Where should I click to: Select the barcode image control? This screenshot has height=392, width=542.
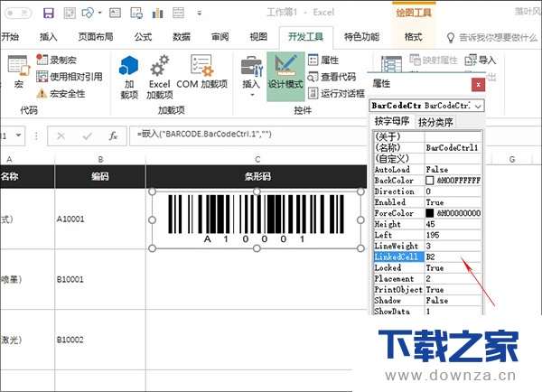click(257, 219)
